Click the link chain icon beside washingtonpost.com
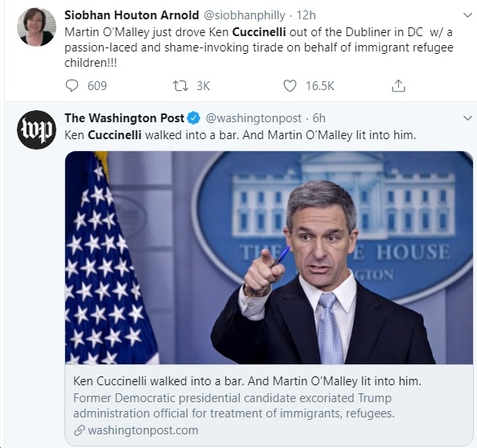The image size is (477, 448). (79, 430)
